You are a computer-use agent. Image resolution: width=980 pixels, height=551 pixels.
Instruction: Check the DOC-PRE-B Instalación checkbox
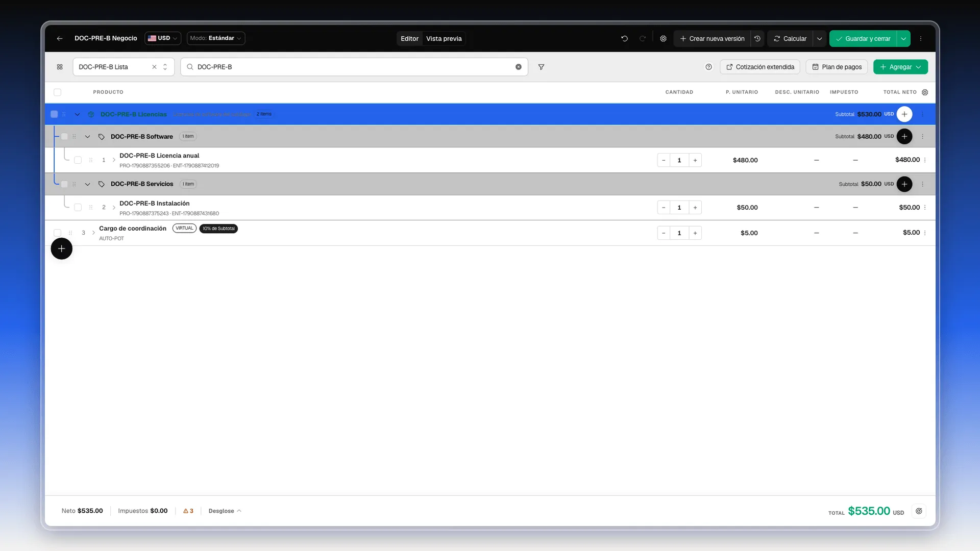(x=78, y=208)
